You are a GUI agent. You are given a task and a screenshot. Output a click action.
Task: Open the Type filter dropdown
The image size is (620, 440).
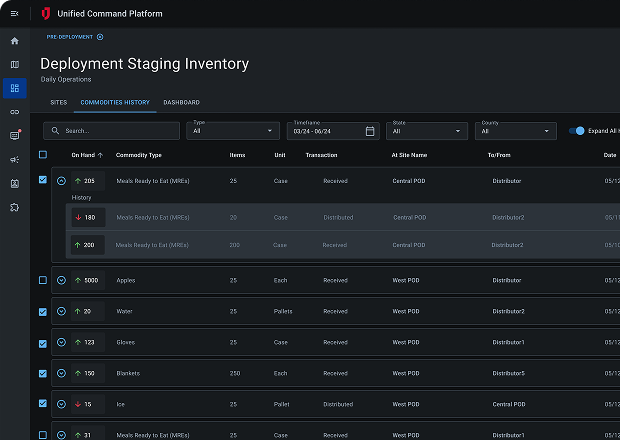tap(233, 131)
